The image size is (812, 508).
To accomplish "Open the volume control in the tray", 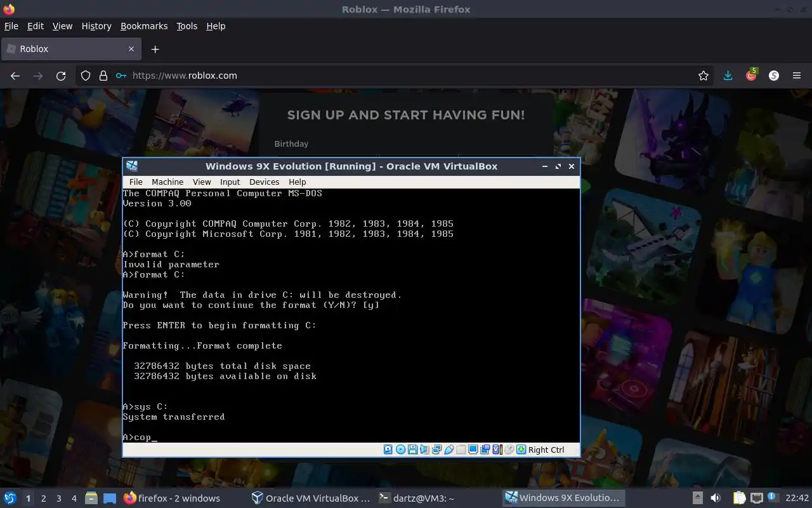I will click(715, 498).
